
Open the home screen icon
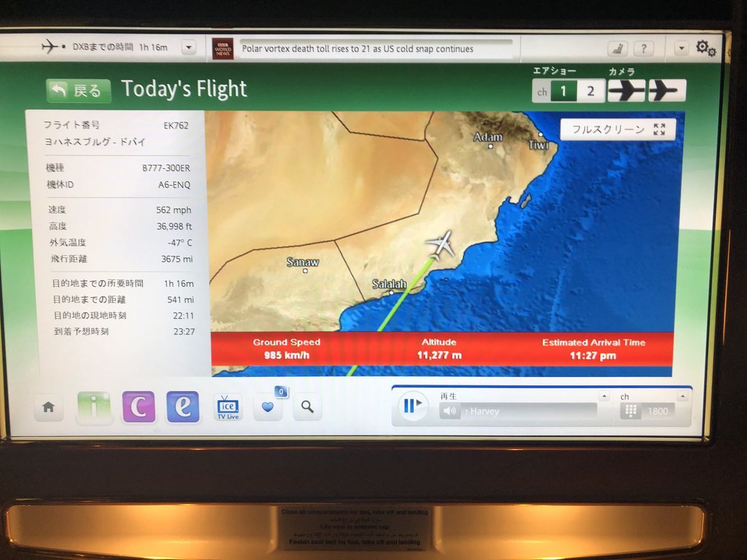(49, 407)
